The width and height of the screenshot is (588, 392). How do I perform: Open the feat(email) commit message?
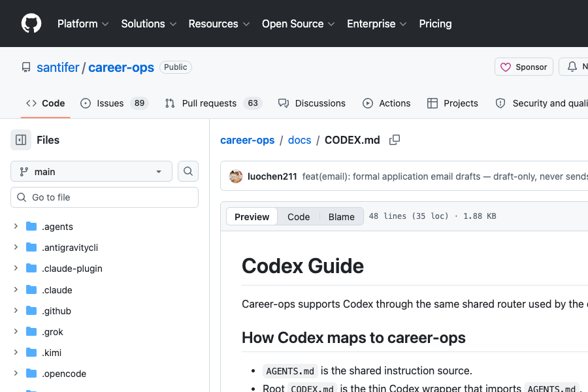445,176
